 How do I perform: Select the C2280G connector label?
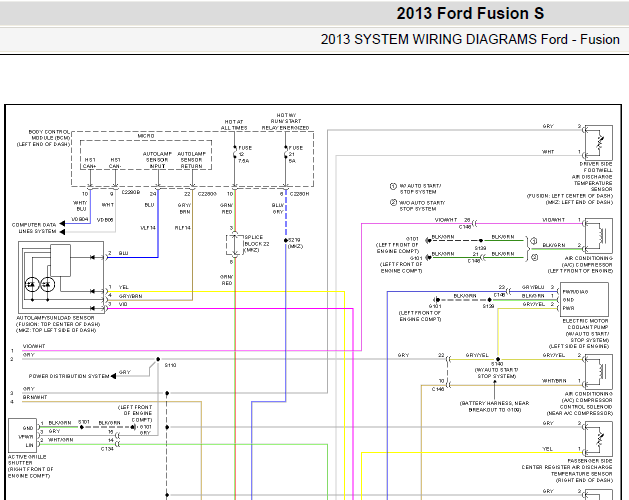coord(207,194)
